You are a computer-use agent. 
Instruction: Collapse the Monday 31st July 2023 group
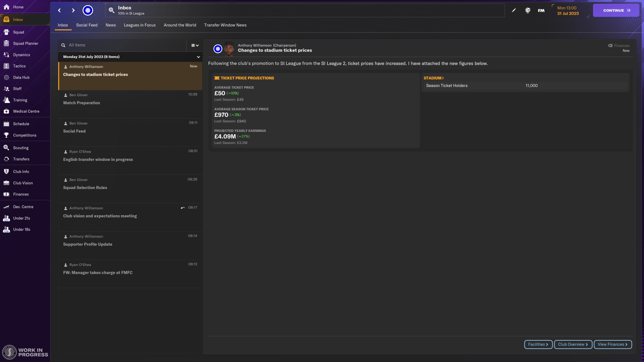coord(198,57)
